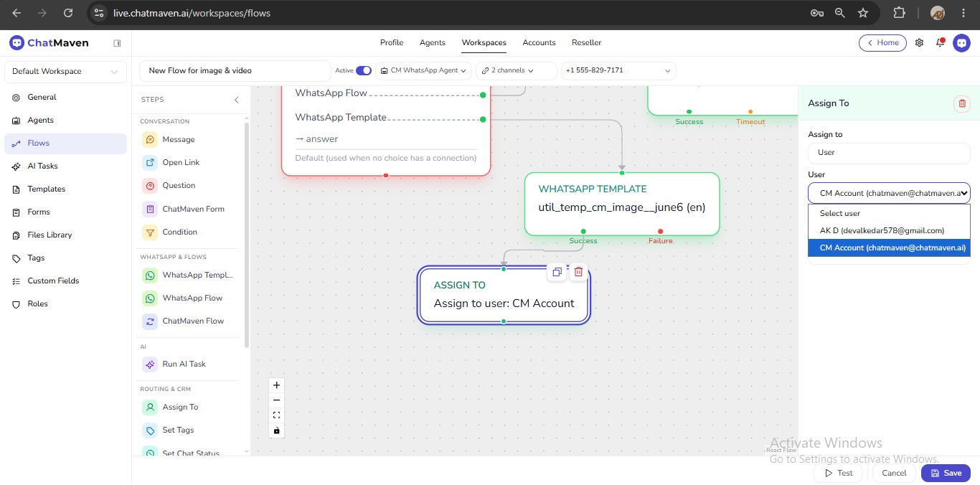Collapse the Steps panel chevron
Screen dimensions: 980x485
coord(237,100)
